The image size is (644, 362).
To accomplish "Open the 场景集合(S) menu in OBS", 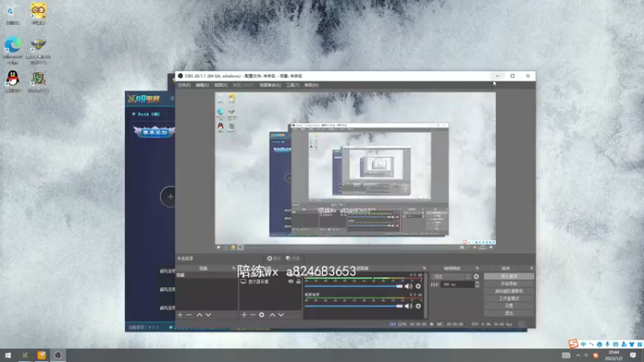I will coord(270,85).
